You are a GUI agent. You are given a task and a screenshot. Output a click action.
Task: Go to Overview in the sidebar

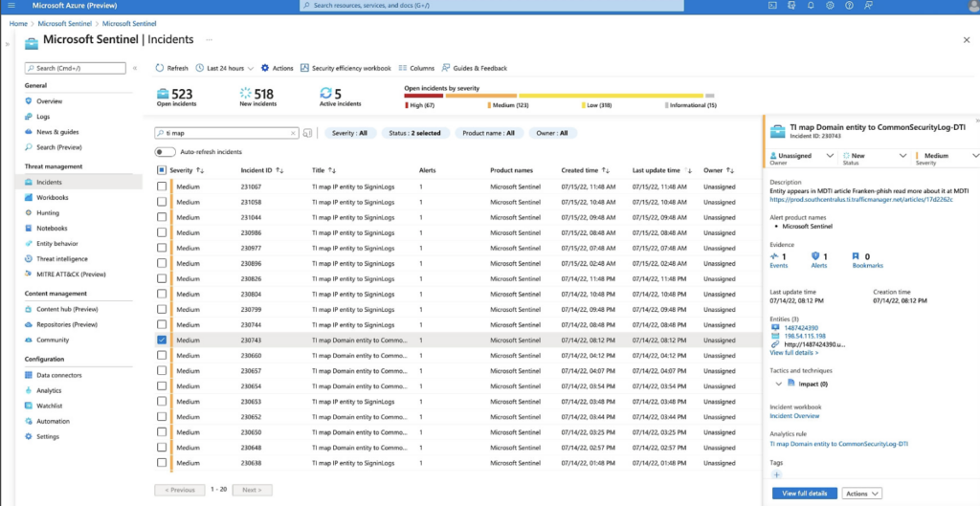[49, 101]
